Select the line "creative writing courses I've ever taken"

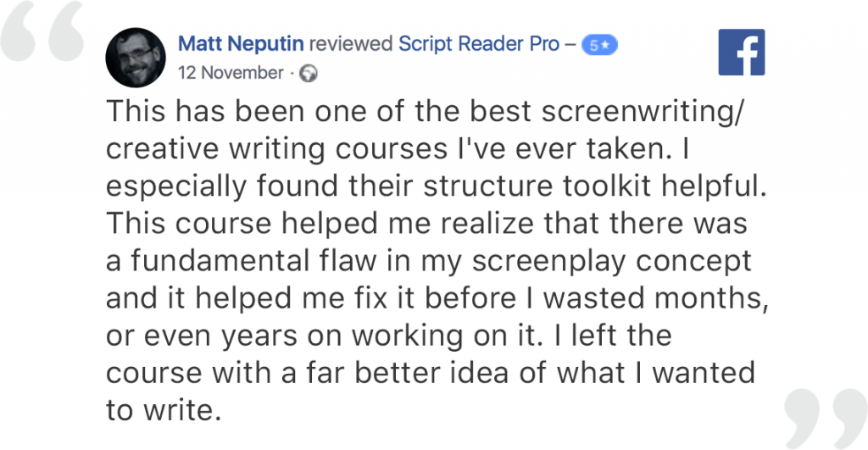(398, 149)
